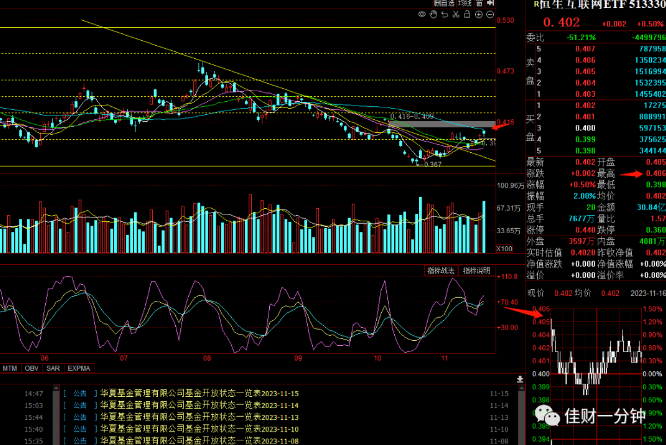This screenshot has height=445, width=666.
Task: Select the scissors cut tool icon
Action: click(x=456, y=14)
